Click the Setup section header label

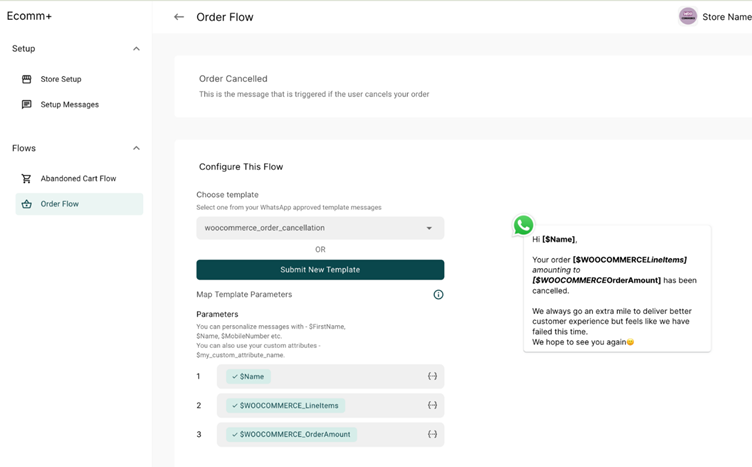point(24,48)
